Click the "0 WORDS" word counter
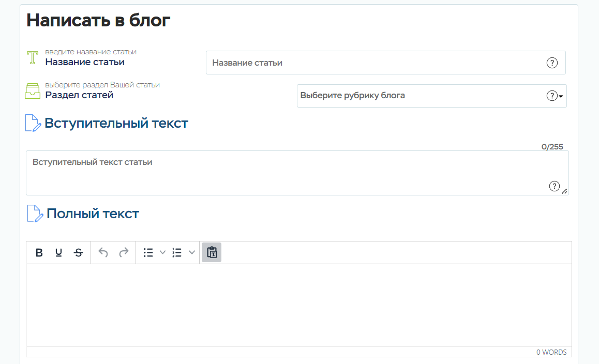This screenshot has width=599, height=364. click(x=551, y=352)
